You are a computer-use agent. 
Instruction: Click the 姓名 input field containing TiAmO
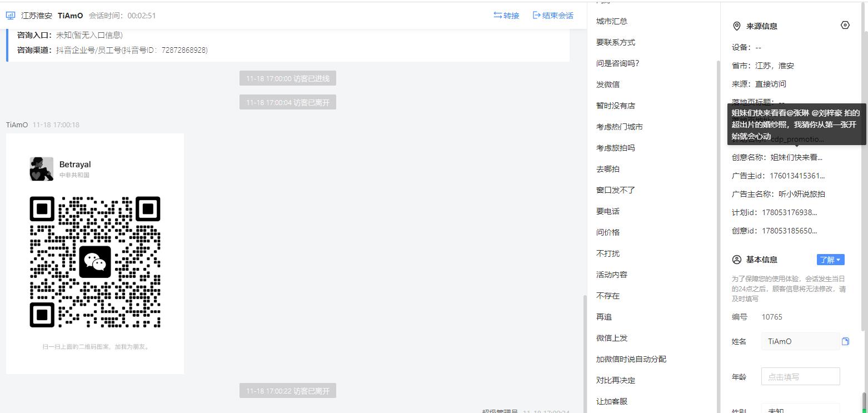(800, 341)
